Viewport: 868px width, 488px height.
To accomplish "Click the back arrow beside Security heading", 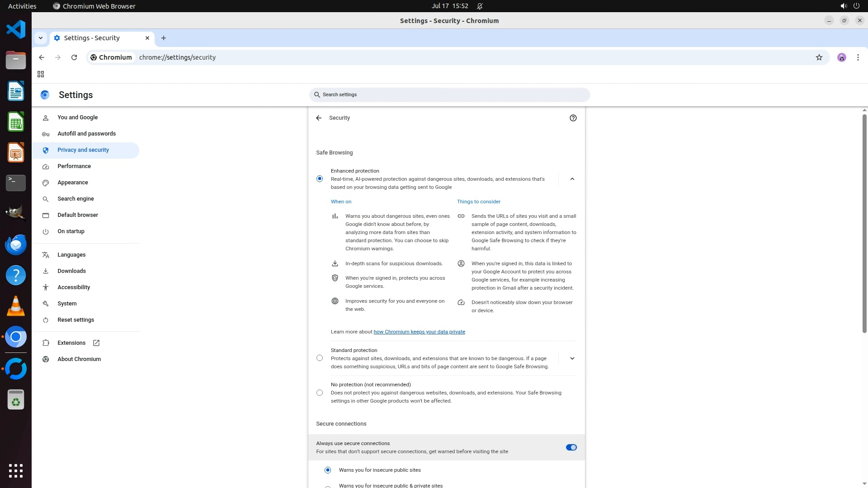I will click(x=319, y=118).
